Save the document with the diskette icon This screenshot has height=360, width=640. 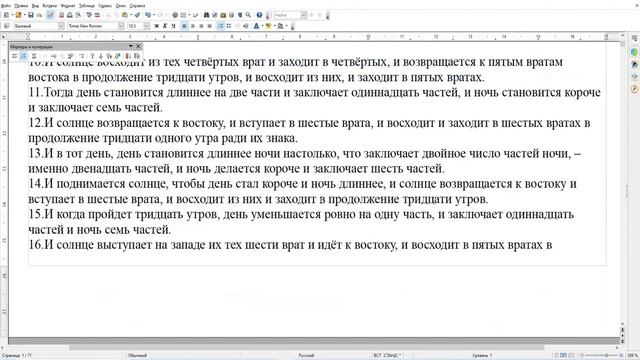(x=31, y=15)
